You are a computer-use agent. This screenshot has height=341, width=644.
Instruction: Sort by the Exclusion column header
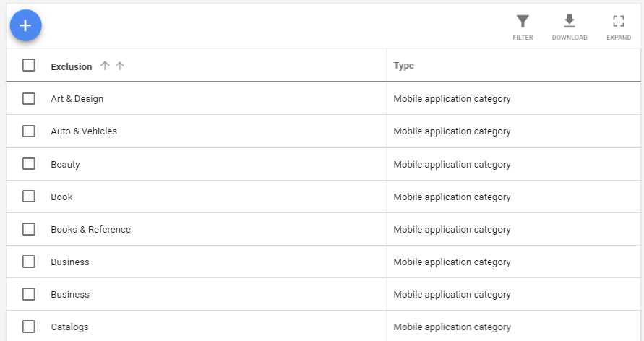(72, 66)
